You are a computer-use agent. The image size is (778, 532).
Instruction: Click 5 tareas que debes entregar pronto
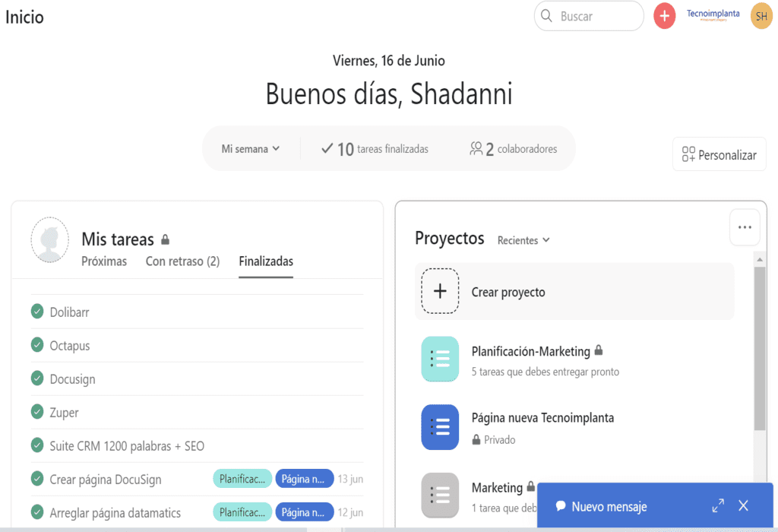pos(546,372)
